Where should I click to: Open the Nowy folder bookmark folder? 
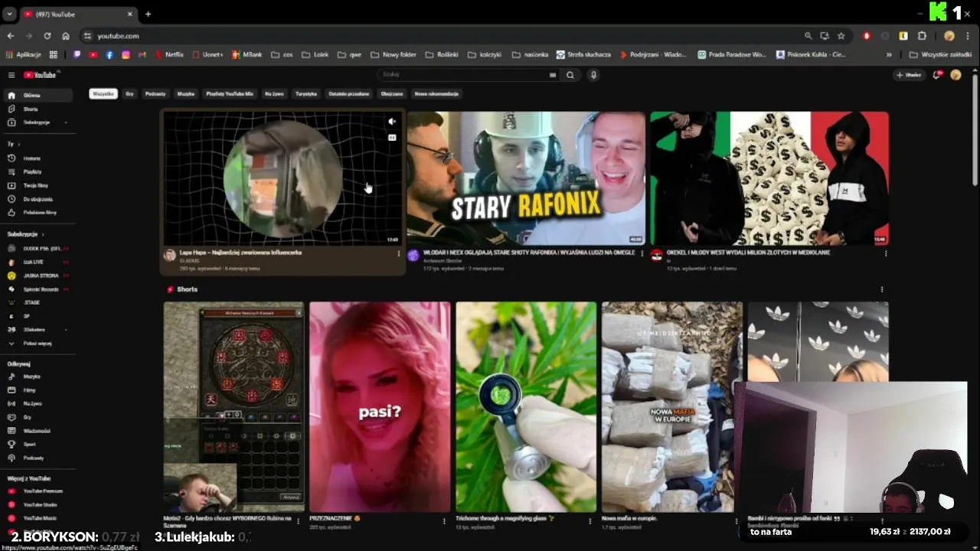tap(394, 54)
